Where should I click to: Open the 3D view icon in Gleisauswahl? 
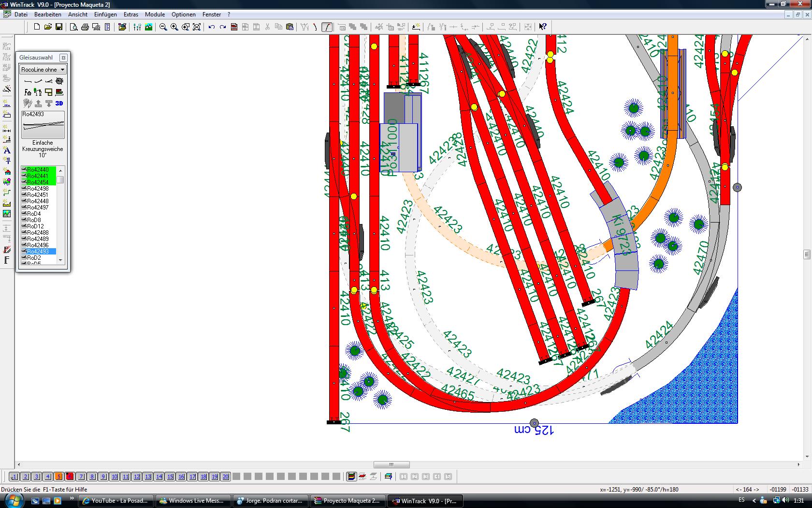coord(59,103)
